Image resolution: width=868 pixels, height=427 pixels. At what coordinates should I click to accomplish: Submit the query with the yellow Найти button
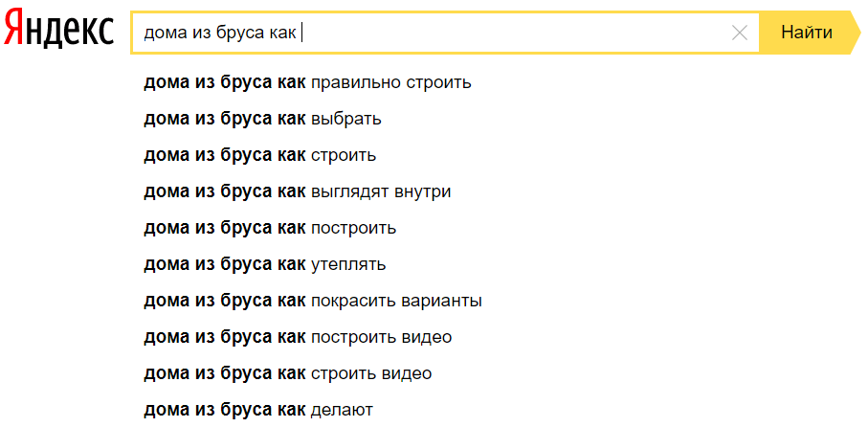pos(806,33)
